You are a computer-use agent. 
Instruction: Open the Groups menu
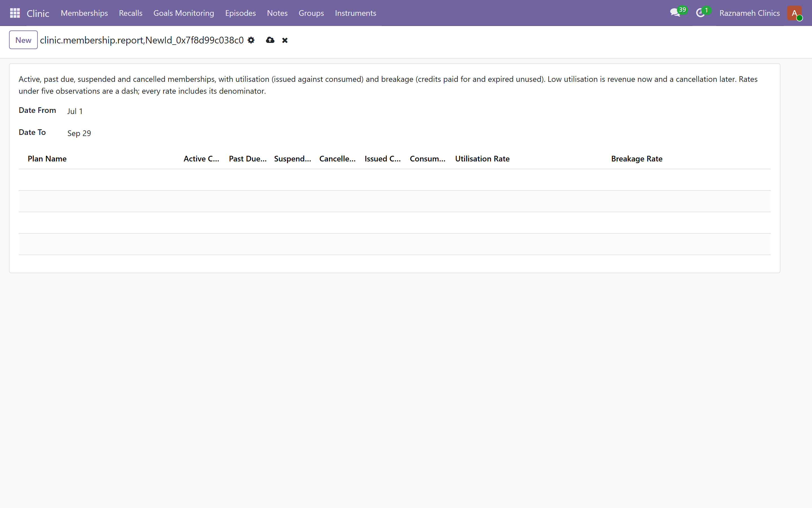(x=311, y=13)
